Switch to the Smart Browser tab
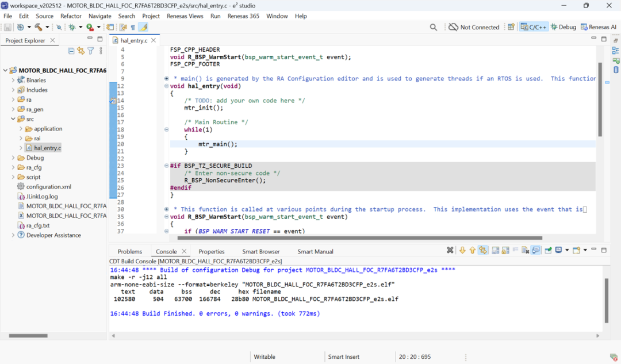Image resolution: width=621 pixels, height=364 pixels. pyautogui.click(x=260, y=251)
